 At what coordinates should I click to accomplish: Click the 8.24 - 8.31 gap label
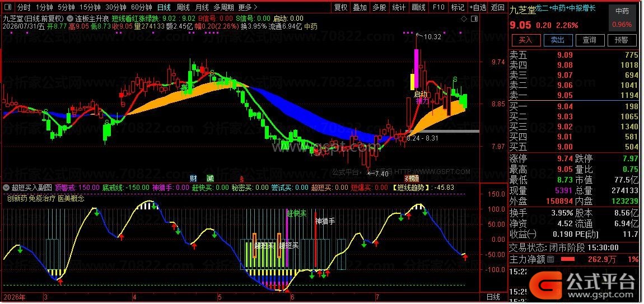423,138
